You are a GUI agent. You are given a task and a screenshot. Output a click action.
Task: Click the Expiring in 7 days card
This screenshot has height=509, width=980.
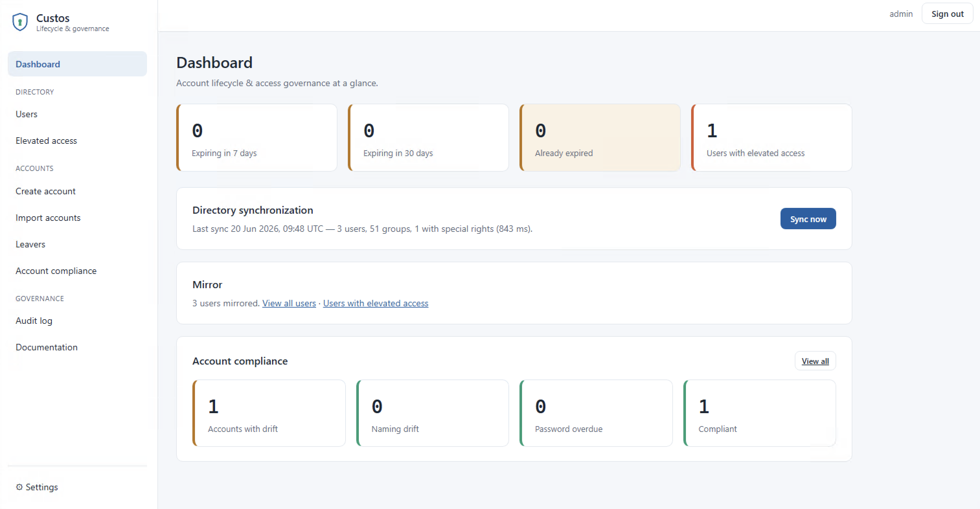tap(257, 138)
